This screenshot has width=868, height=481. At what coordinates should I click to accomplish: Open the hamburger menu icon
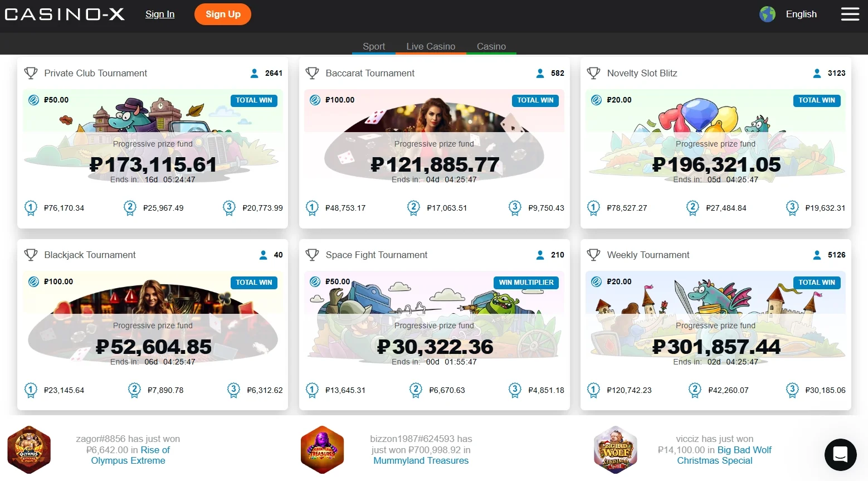click(x=850, y=14)
